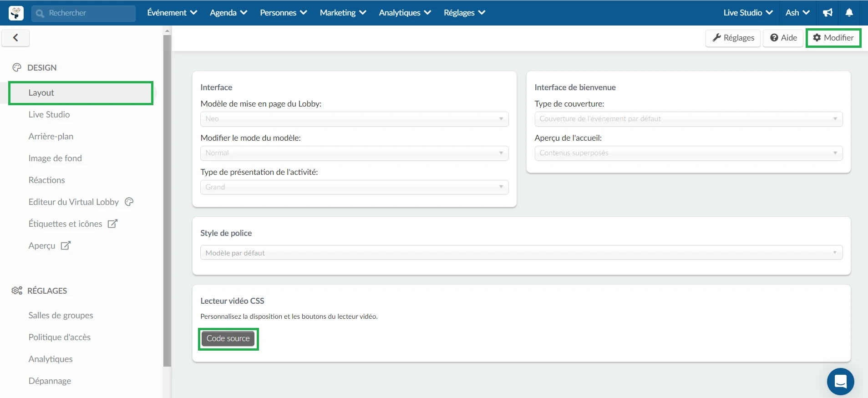
Task: Select Réactions in sidebar
Action: [x=46, y=180]
